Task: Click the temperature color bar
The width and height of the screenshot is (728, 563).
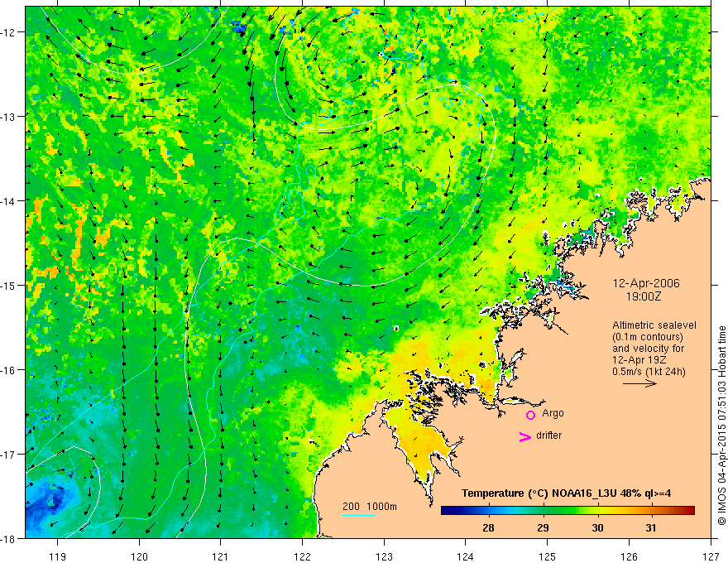Action: click(568, 510)
